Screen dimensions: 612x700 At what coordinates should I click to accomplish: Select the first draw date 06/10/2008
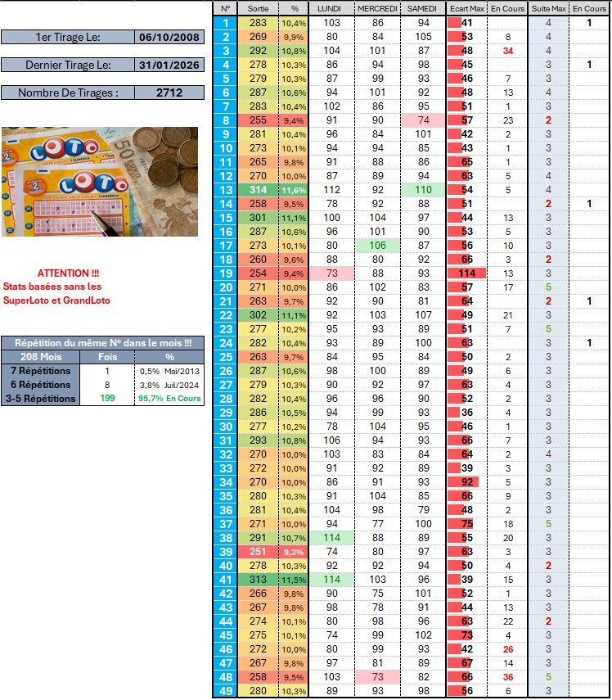pyautogui.click(x=169, y=38)
